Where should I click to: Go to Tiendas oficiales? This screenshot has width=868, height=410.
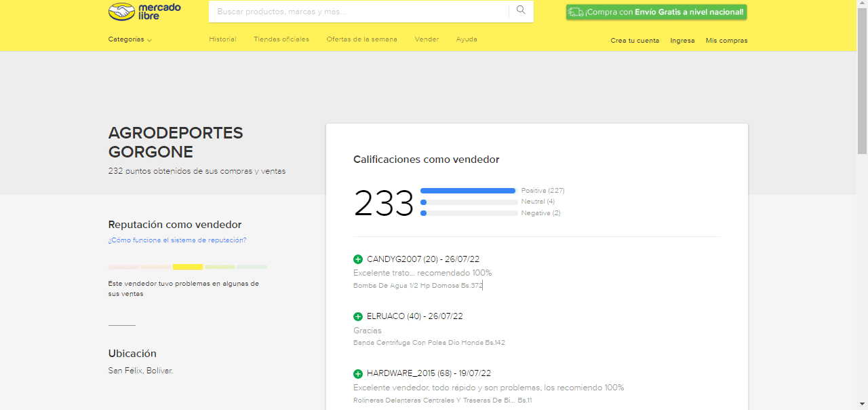[x=281, y=39]
